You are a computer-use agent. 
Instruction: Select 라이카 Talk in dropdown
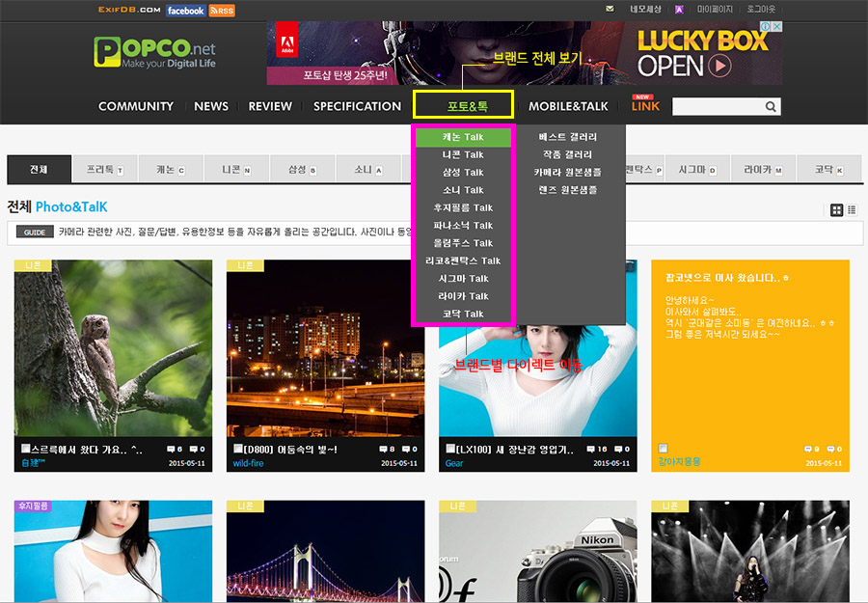463,297
